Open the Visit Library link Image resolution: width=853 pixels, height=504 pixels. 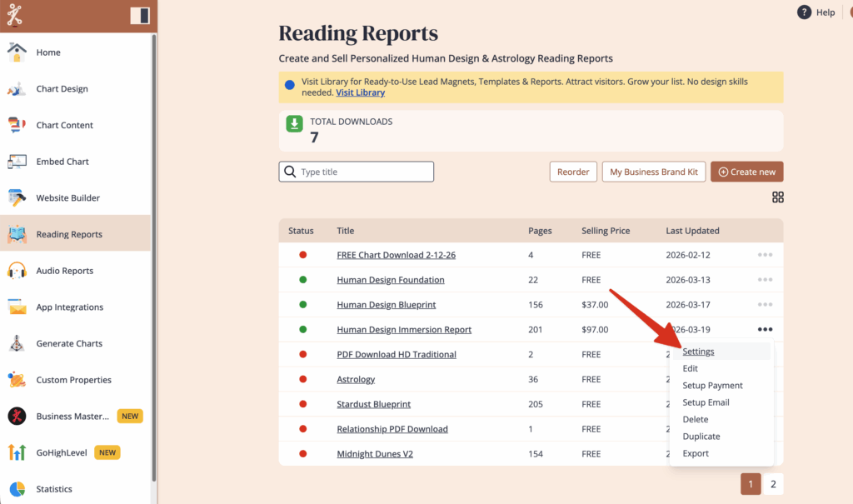[x=361, y=92]
